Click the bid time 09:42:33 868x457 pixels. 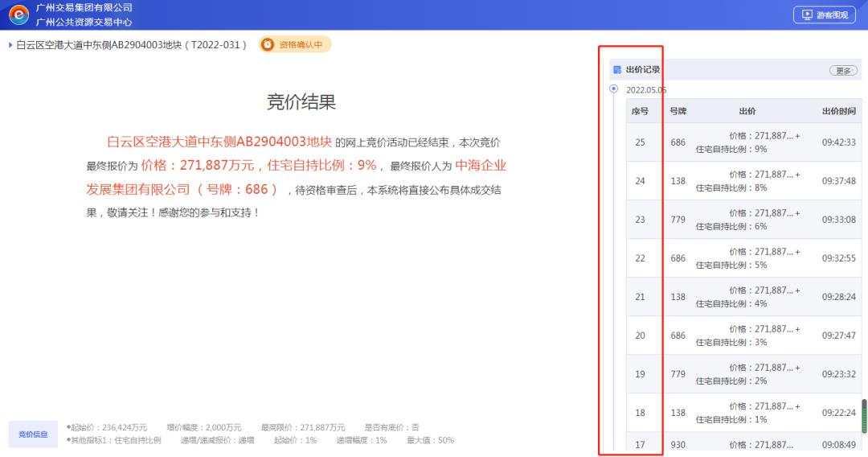coord(838,142)
